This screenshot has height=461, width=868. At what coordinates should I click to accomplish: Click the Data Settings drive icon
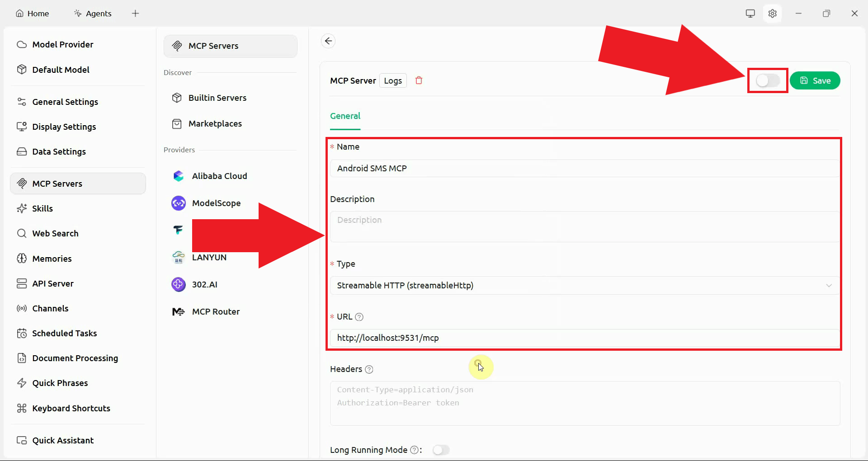click(22, 151)
